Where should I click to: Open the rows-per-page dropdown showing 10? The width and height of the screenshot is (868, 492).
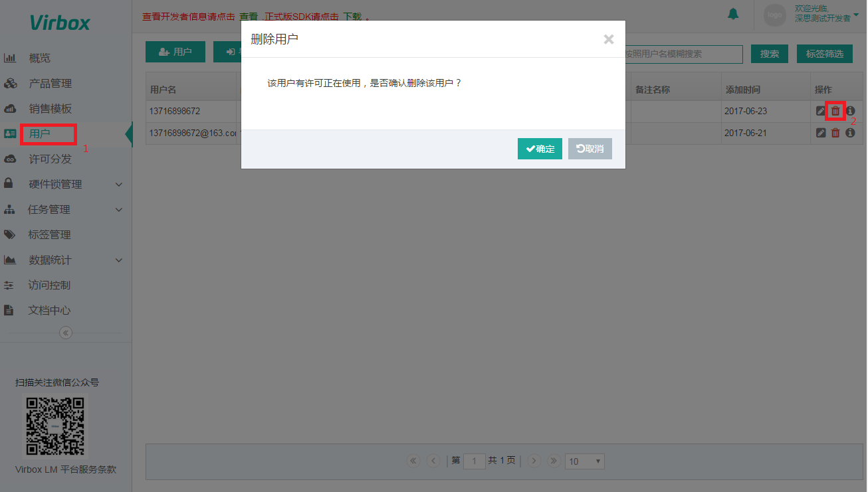coord(585,461)
